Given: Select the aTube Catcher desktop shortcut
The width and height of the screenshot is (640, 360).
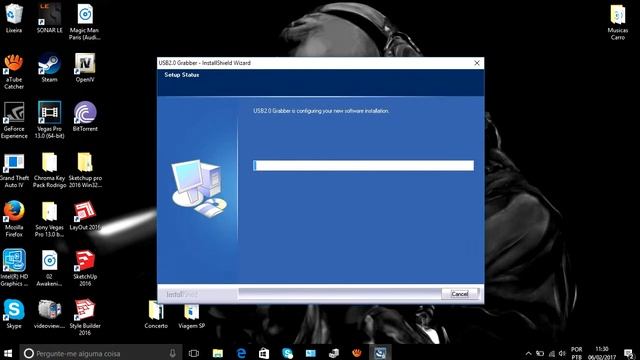Looking at the screenshot, I should pyautogui.click(x=14, y=71).
